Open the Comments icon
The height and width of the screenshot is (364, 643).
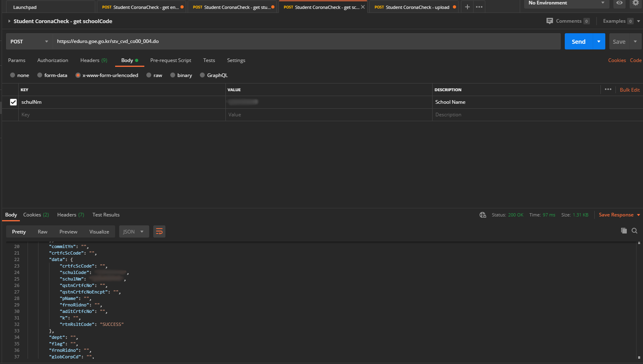point(550,21)
